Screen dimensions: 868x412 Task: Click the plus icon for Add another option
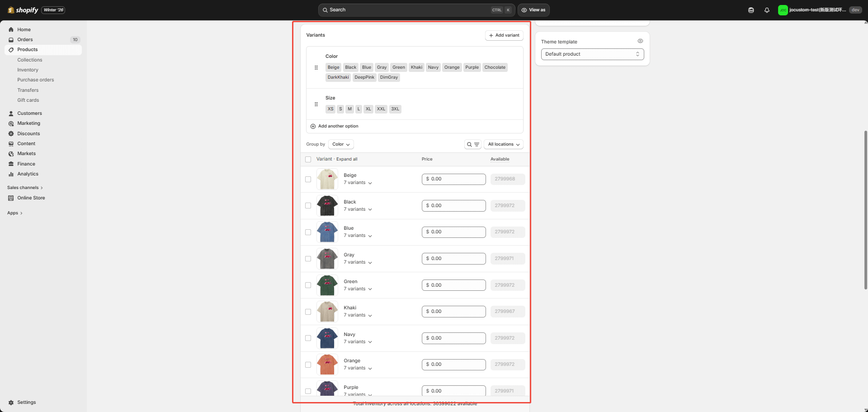click(313, 126)
